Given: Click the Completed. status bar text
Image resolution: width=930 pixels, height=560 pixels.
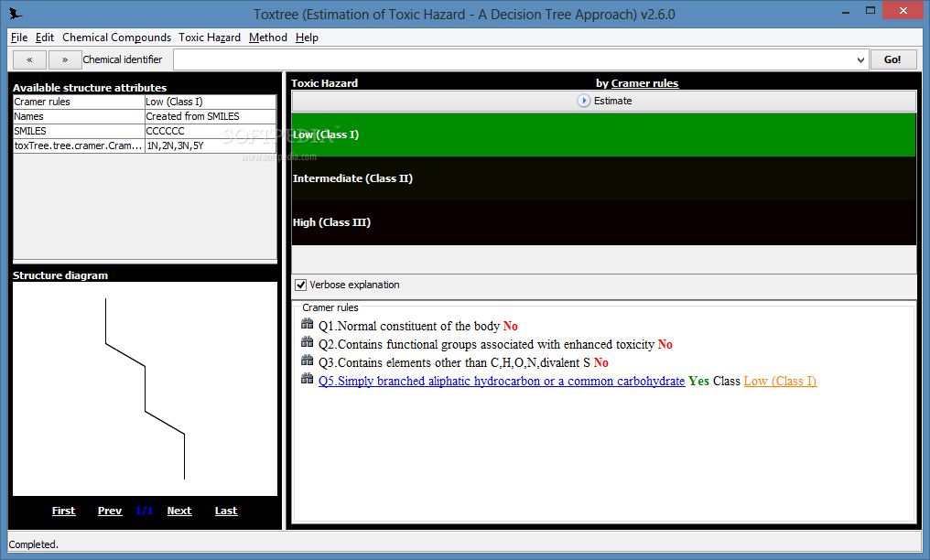Looking at the screenshot, I should tap(33, 544).
